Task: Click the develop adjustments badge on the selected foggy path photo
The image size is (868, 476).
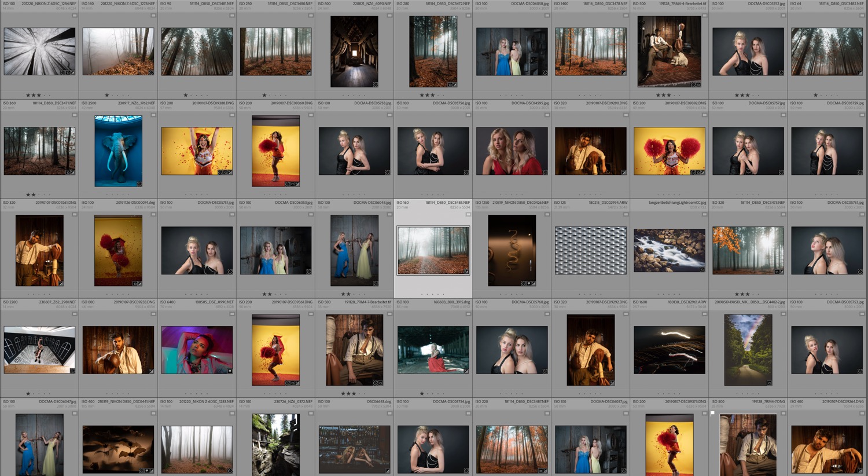Action: coord(466,271)
